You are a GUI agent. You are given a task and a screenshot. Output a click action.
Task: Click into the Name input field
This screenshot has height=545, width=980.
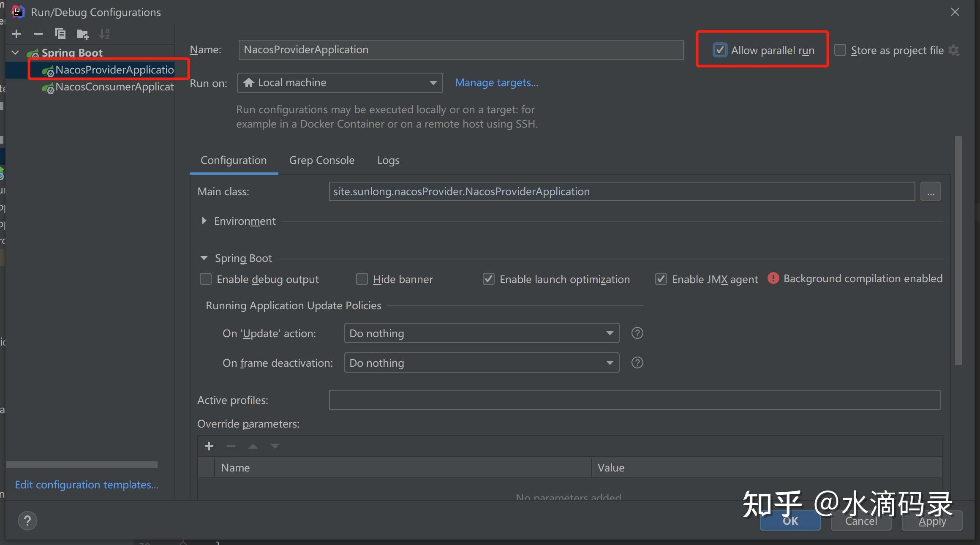[461, 50]
